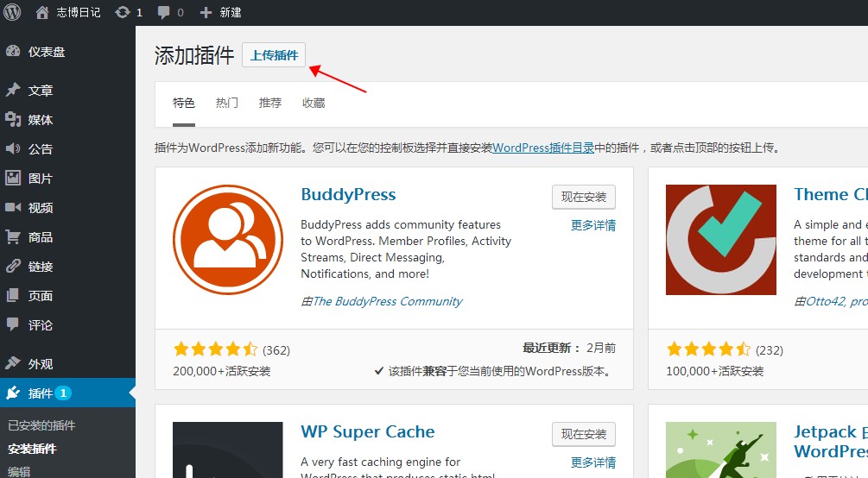Open the 媒体 menu label
The image size is (868, 478).
(x=41, y=119)
